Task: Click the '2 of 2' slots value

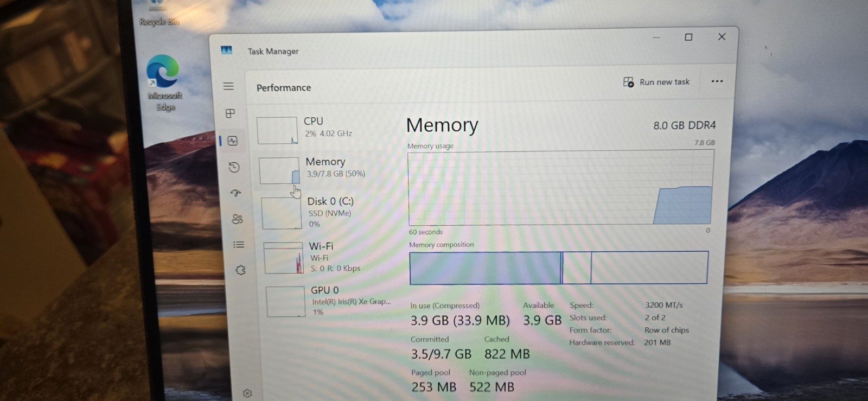Action: 655,317
